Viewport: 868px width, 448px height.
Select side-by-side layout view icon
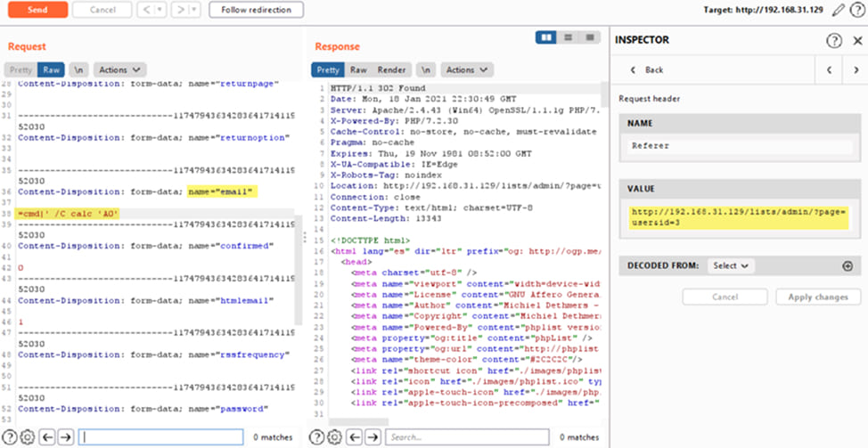(x=547, y=37)
